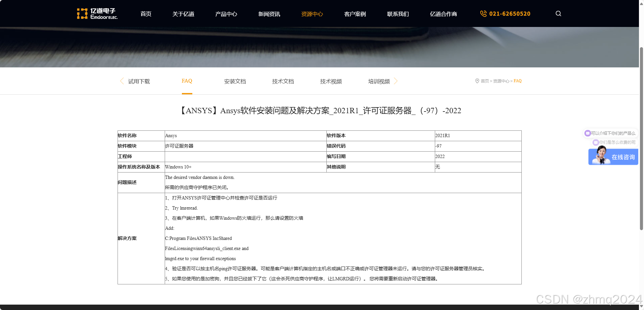Switch to 技术视频 tab
The width and height of the screenshot is (644, 310).
tap(331, 81)
